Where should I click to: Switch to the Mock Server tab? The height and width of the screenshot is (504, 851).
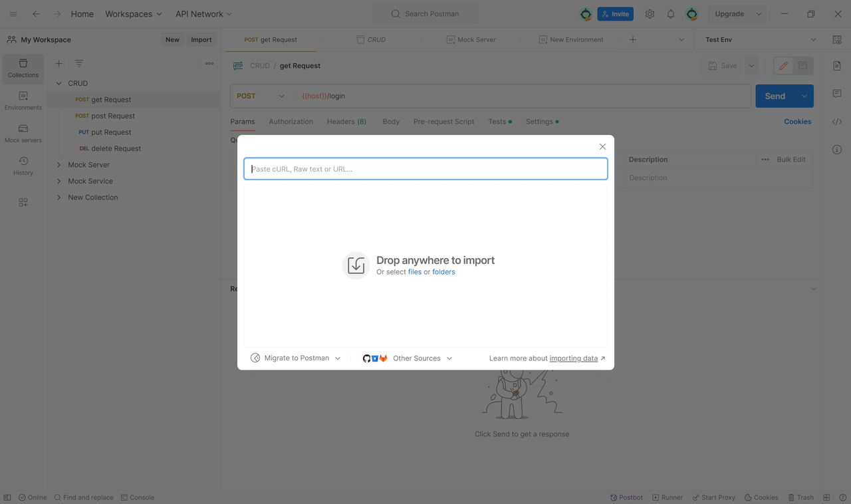coord(471,40)
